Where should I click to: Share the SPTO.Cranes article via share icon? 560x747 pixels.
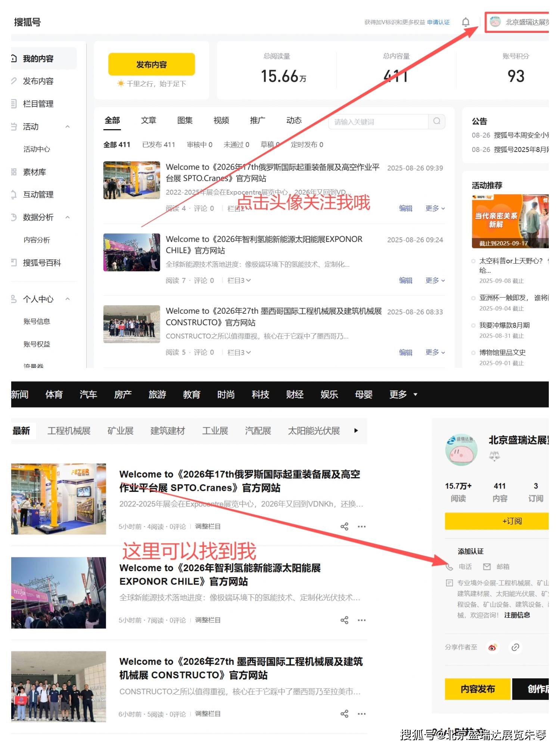[344, 526]
